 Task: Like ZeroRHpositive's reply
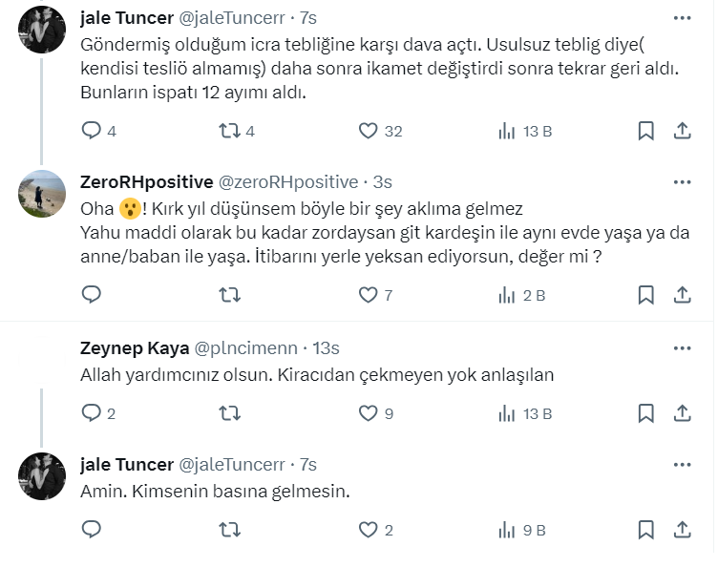369,295
